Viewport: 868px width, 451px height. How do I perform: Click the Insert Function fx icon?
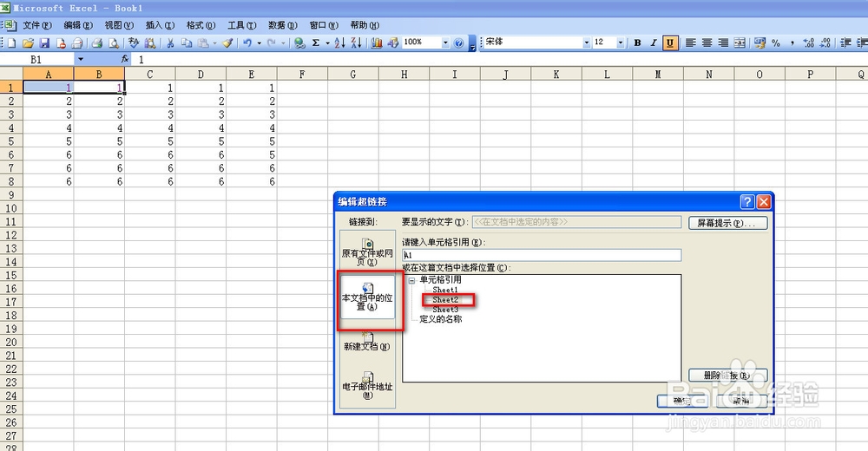(125, 59)
